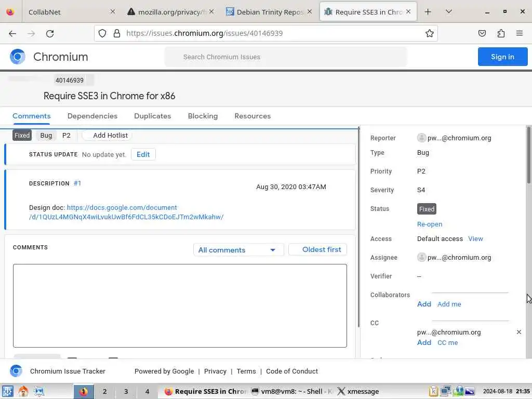Click Add under CC
Image resolution: width=532 pixels, height=399 pixels.
click(x=424, y=342)
